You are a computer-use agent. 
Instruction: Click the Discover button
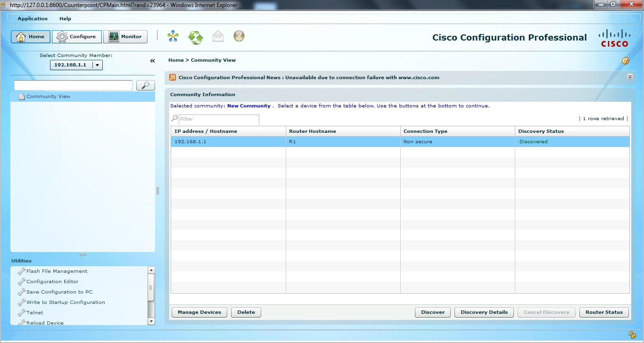(x=432, y=312)
